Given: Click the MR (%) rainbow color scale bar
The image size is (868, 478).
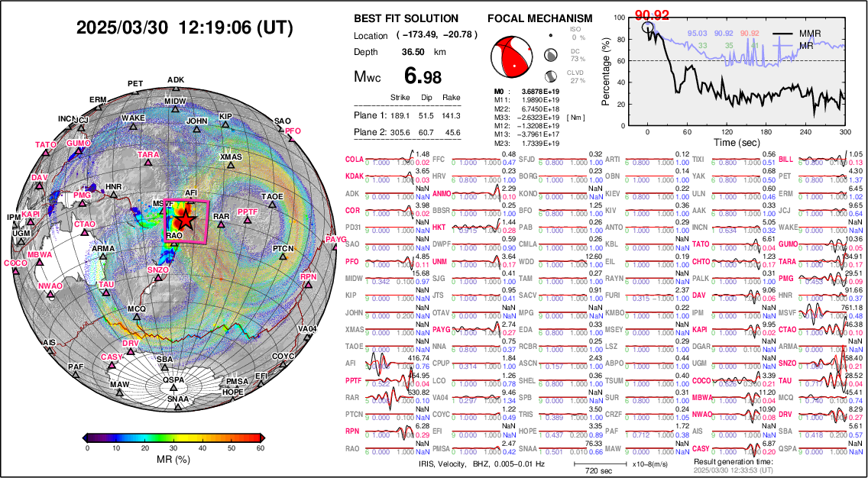Looking at the screenshot, I should [173, 437].
